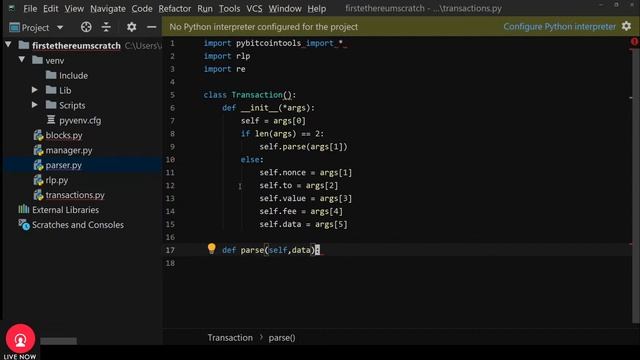Click 'self.data = args[5]' line
640x360 pixels.
(x=303, y=224)
